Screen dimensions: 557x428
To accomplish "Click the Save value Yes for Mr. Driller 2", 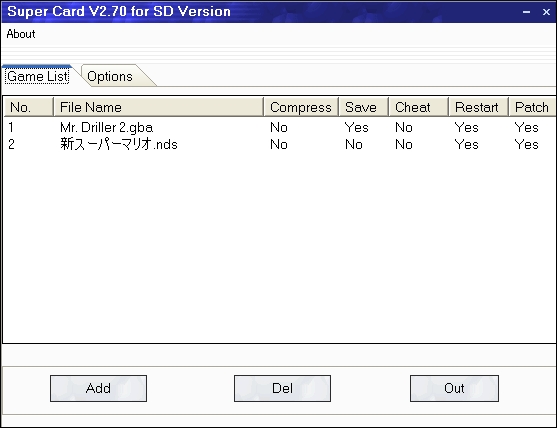I will pyautogui.click(x=357, y=127).
